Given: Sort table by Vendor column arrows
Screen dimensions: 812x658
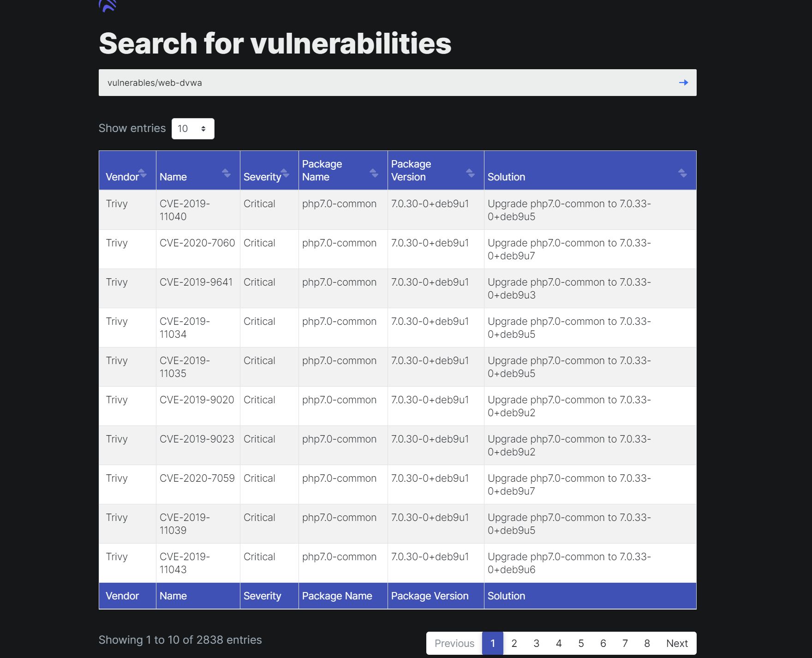Looking at the screenshot, I should 142,173.
